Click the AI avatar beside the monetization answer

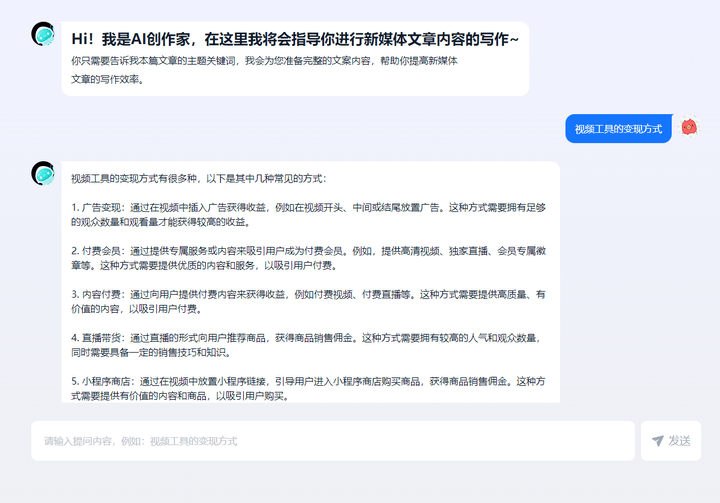point(43,174)
